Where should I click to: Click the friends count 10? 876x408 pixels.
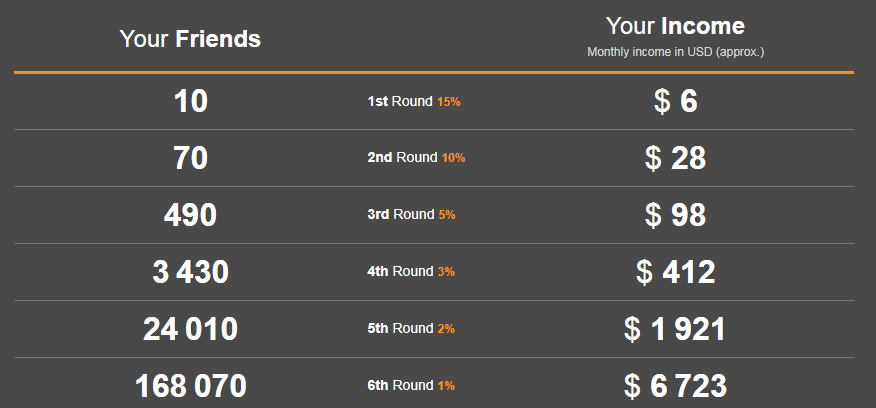(190, 101)
